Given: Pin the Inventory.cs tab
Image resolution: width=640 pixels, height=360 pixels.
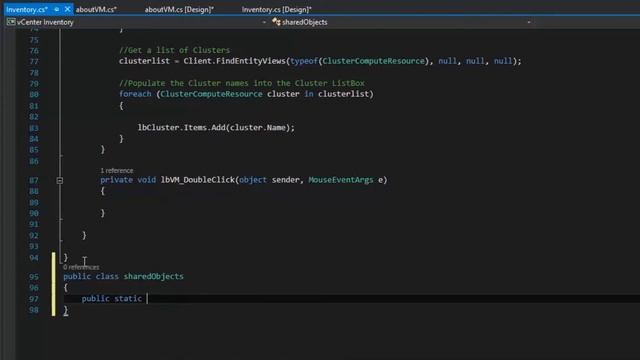Looking at the screenshot, I should (x=57, y=9).
